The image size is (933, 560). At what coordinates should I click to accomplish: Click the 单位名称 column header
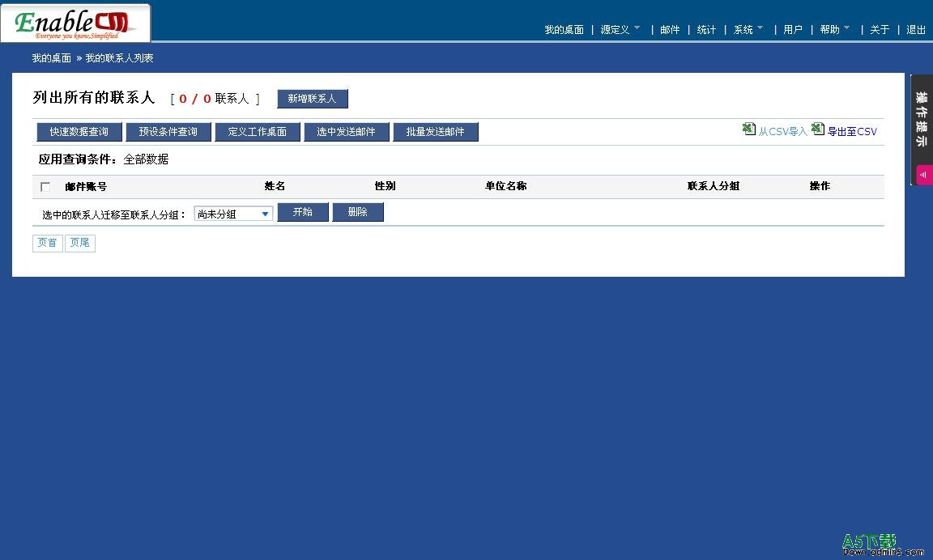pyautogui.click(x=505, y=186)
